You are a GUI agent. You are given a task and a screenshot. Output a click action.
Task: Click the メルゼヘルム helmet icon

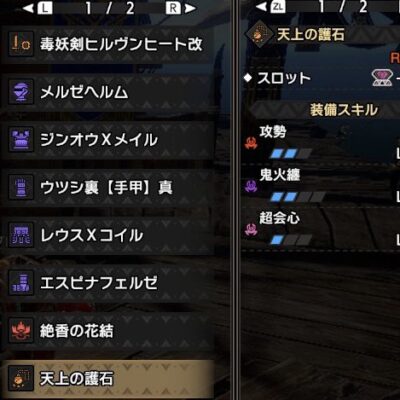click(21, 92)
